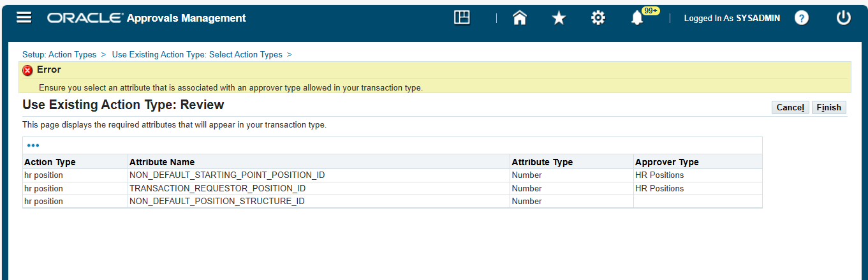Open the Settings gear icon
The width and height of the screenshot is (868, 280).
pyautogui.click(x=598, y=18)
